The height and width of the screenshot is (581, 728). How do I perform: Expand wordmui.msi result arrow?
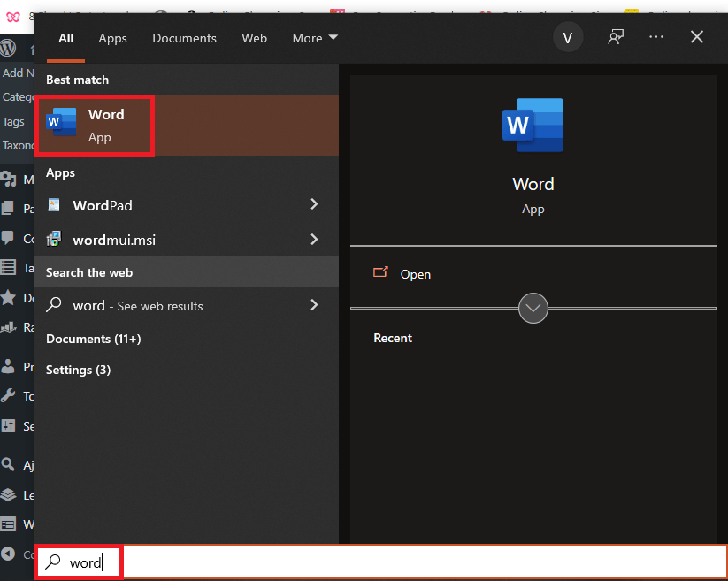pos(314,239)
